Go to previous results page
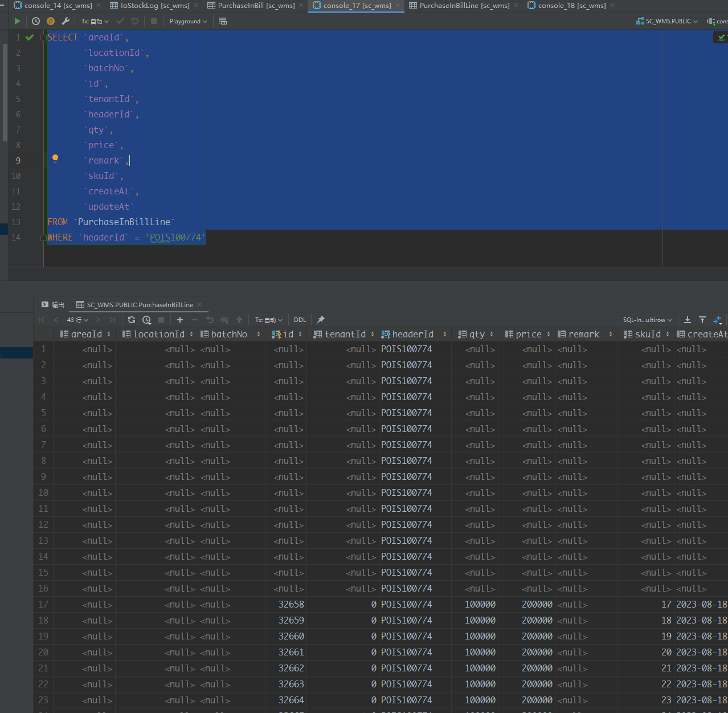The image size is (728, 713). (56, 320)
